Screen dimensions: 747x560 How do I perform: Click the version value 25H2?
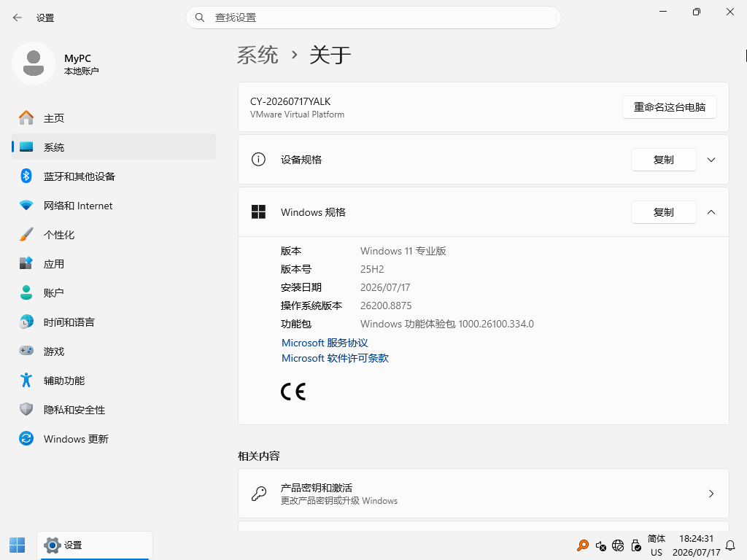pyautogui.click(x=372, y=269)
